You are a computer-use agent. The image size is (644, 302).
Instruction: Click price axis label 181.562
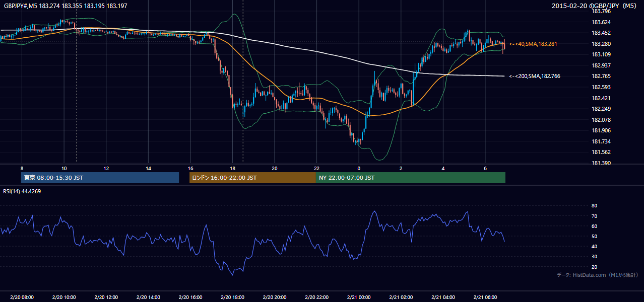pyautogui.click(x=601, y=152)
